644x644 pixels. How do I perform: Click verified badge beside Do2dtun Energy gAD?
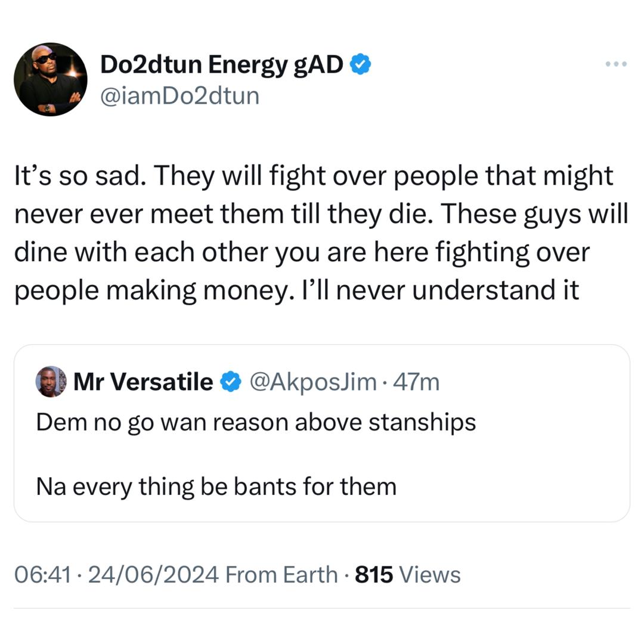pyautogui.click(x=360, y=64)
